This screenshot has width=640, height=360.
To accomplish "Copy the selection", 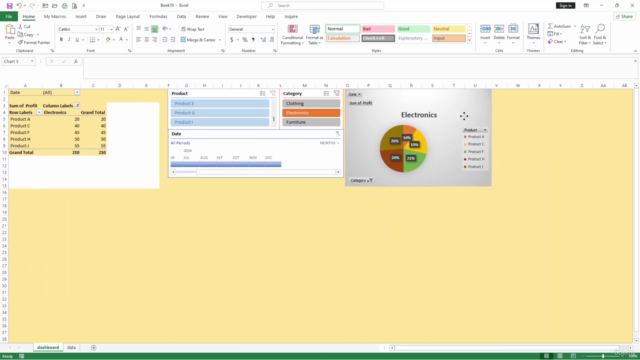I will coord(26,35).
